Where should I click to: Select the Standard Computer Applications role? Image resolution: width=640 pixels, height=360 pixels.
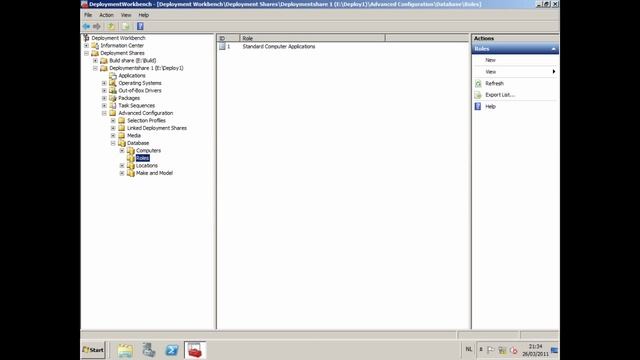[x=279, y=47]
